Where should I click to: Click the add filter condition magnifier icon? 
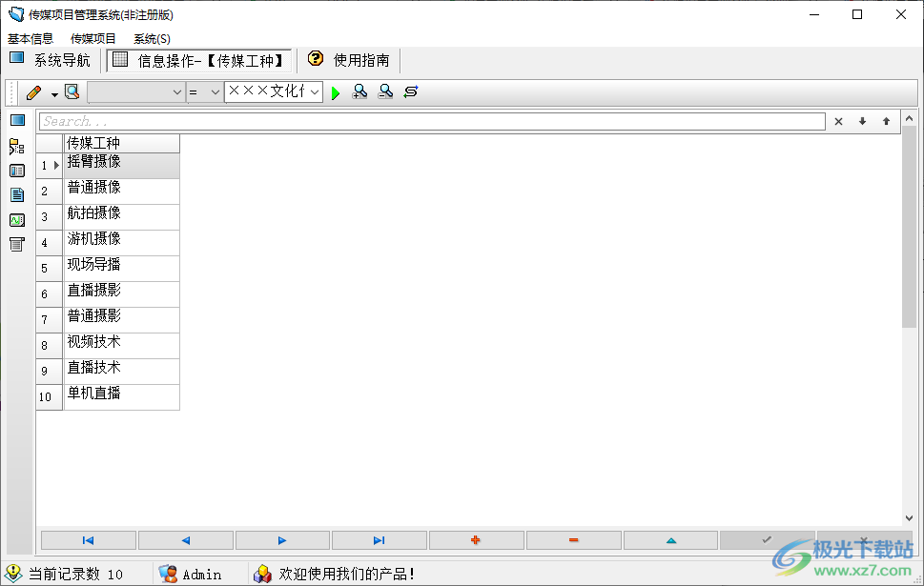coord(359,92)
